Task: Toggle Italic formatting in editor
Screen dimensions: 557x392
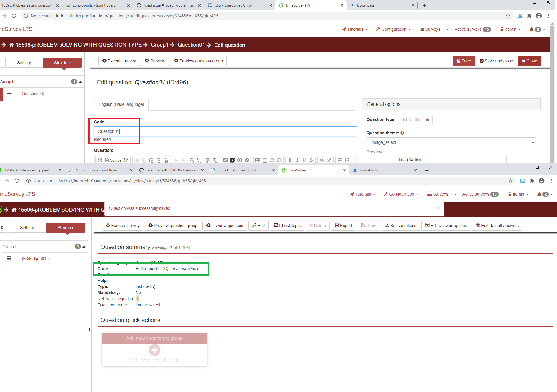Action: 297,160
